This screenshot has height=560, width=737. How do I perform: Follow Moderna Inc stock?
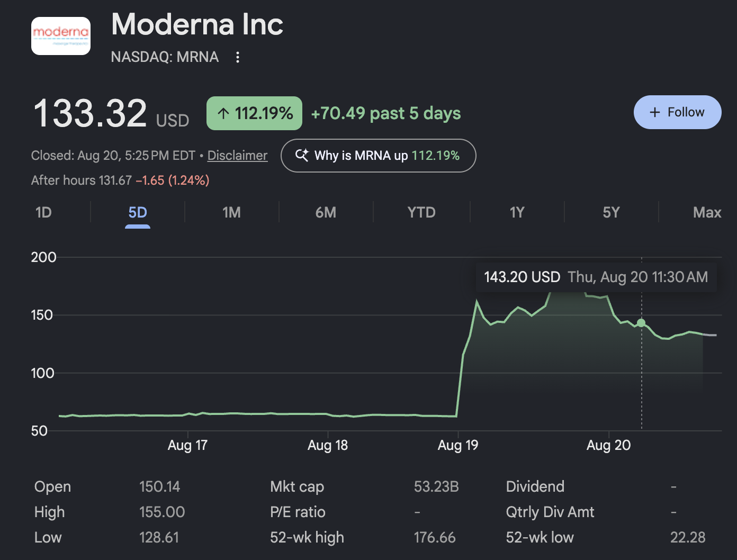point(677,112)
